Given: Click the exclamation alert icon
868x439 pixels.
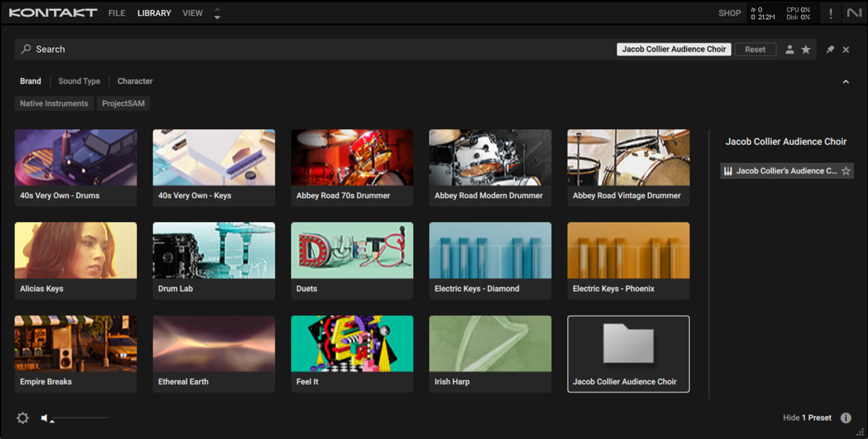Looking at the screenshot, I should coord(830,13).
